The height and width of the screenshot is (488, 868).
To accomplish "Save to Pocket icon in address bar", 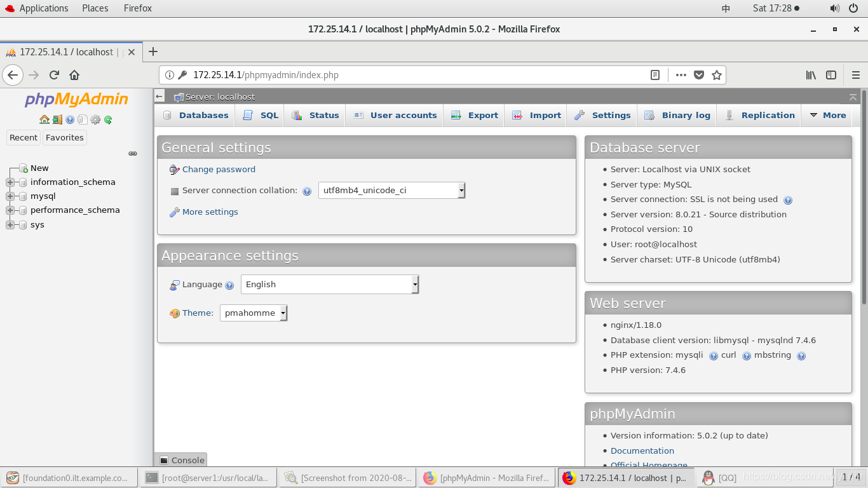I will coord(699,75).
